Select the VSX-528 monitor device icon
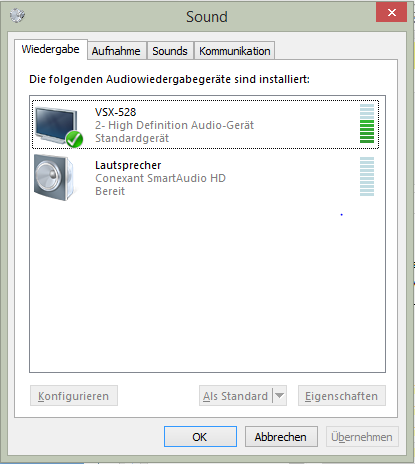The image size is (415, 464). click(57, 126)
